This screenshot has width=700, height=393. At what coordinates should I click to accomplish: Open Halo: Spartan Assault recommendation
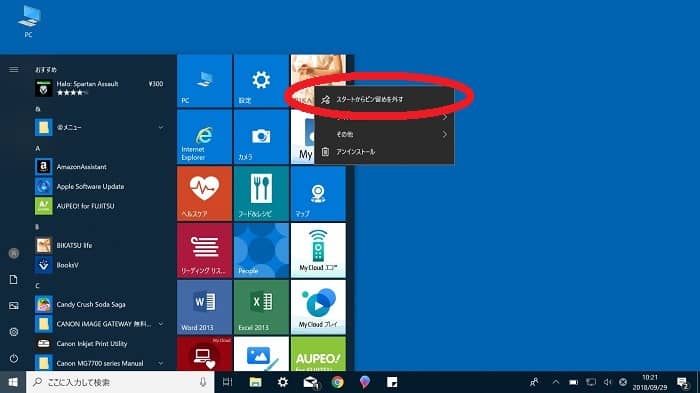tap(100, 88)
